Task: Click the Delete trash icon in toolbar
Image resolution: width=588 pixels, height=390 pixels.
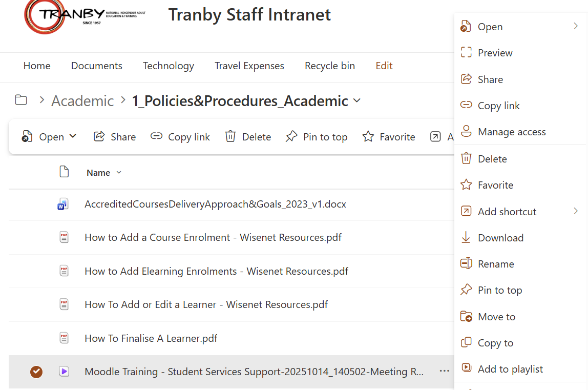Action: click(231, 136)
